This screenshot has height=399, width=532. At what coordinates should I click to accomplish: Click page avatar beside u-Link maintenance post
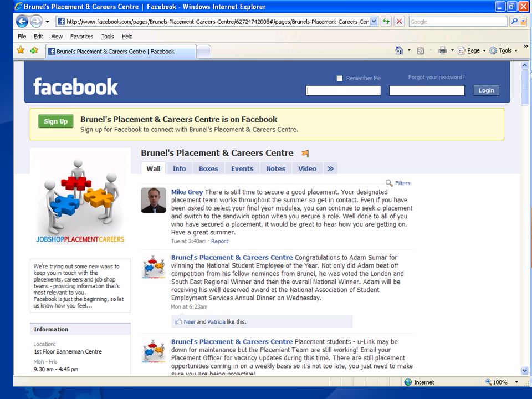(x=154, y=351)
